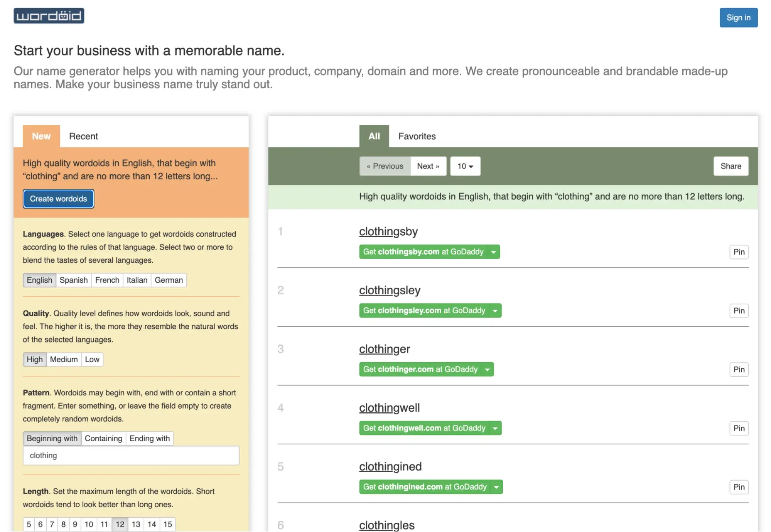Open the 10 results-per-page dropdown

(465, 166)
